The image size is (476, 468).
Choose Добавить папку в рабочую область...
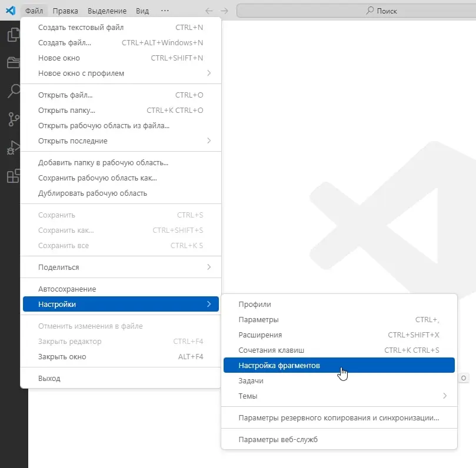pyautogui.click(x=121, y=163)
